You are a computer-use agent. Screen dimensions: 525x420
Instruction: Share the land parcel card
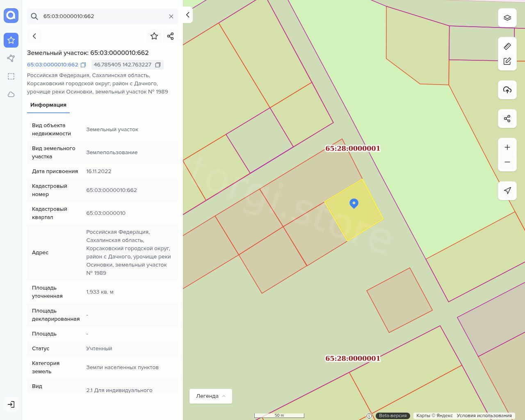pos(171,36)
